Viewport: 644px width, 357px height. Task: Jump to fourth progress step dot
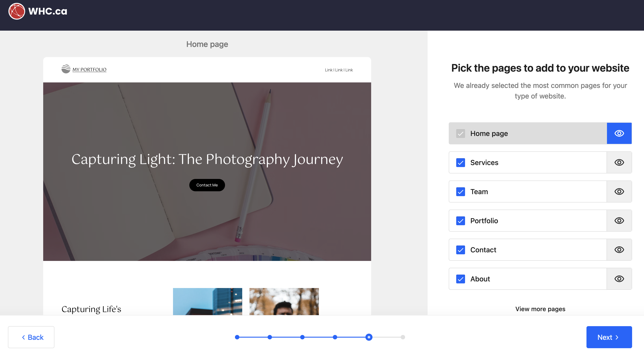335,337
